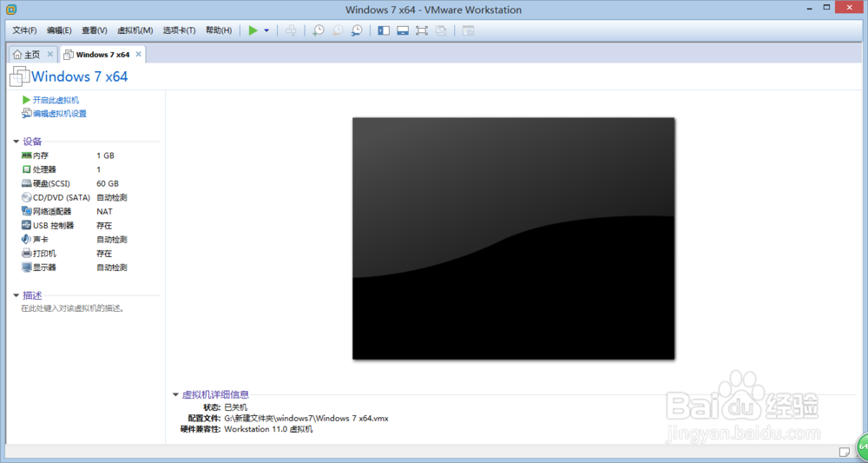Click the processor icon beside 处理器

(x=26, y=169)
